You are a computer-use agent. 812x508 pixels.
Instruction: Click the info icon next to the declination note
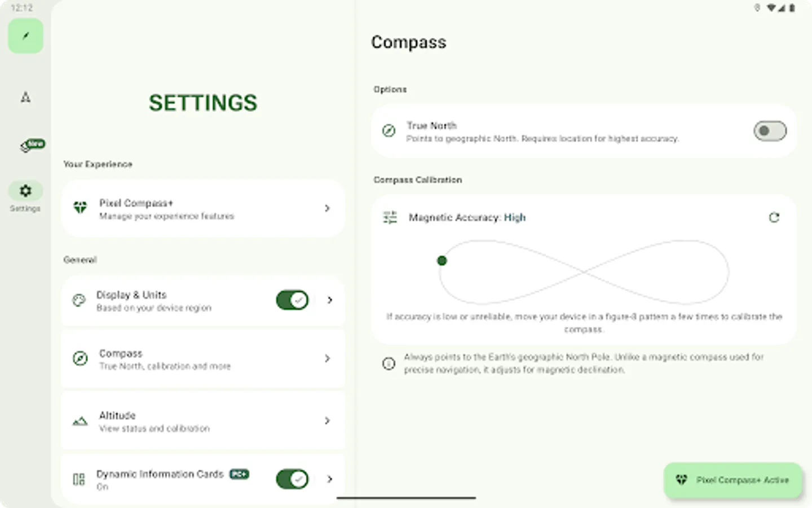click(389, 364)
